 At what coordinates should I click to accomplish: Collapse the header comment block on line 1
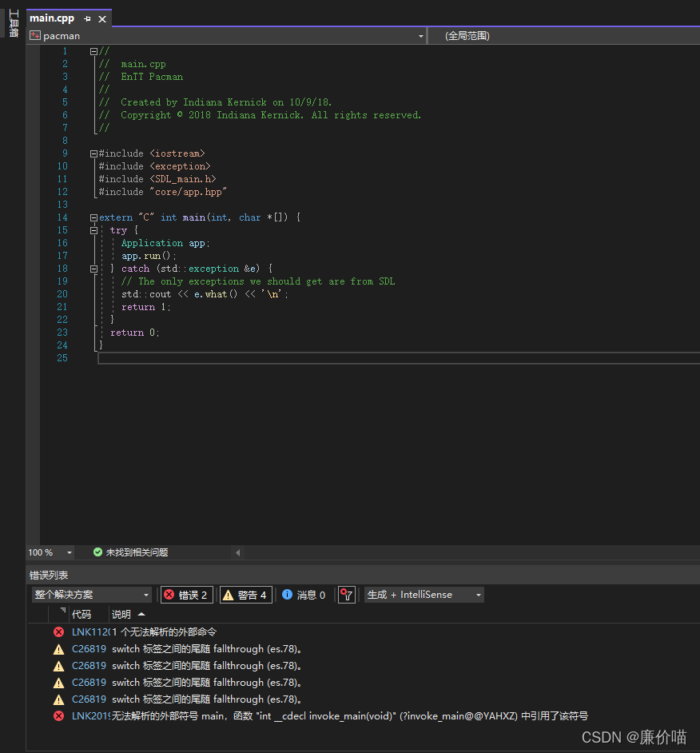click(x=94, y=51)
